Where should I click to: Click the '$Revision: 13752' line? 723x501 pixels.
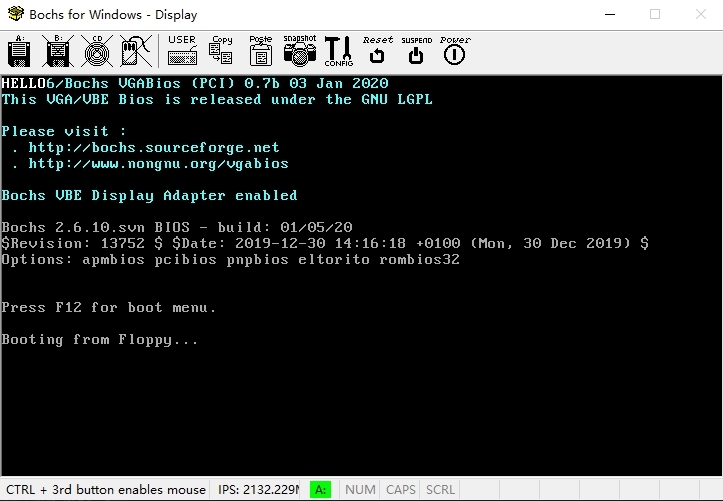click(x=325, y=243)
